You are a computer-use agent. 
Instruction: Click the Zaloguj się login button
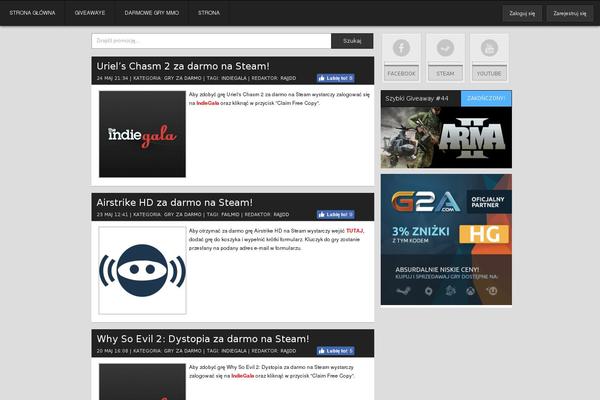522,13
